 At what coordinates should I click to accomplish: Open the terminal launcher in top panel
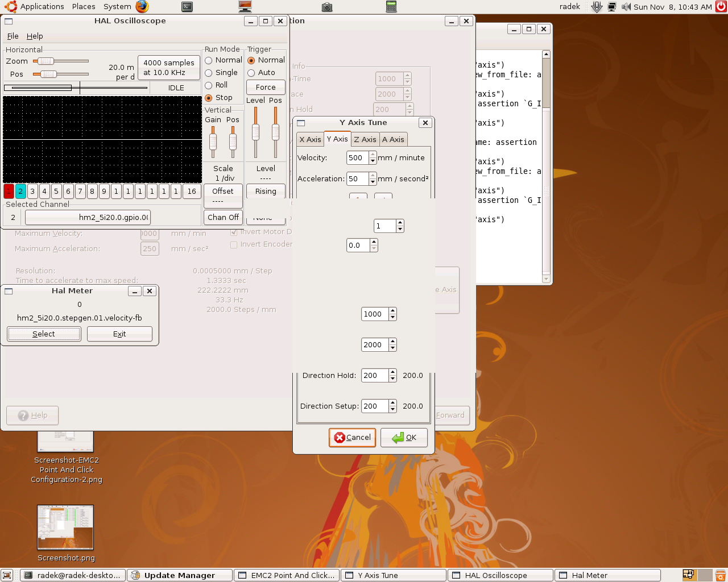(187, 7)
